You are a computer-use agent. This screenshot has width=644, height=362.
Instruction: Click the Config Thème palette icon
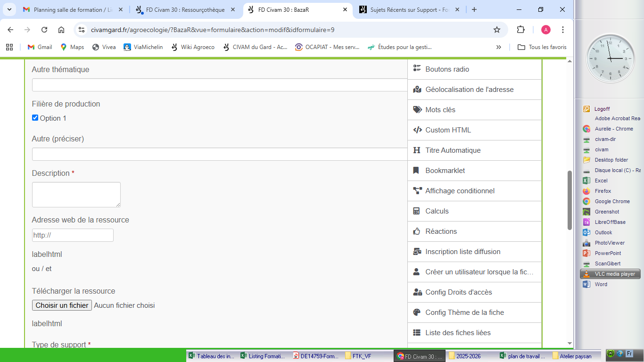(417, 313)
